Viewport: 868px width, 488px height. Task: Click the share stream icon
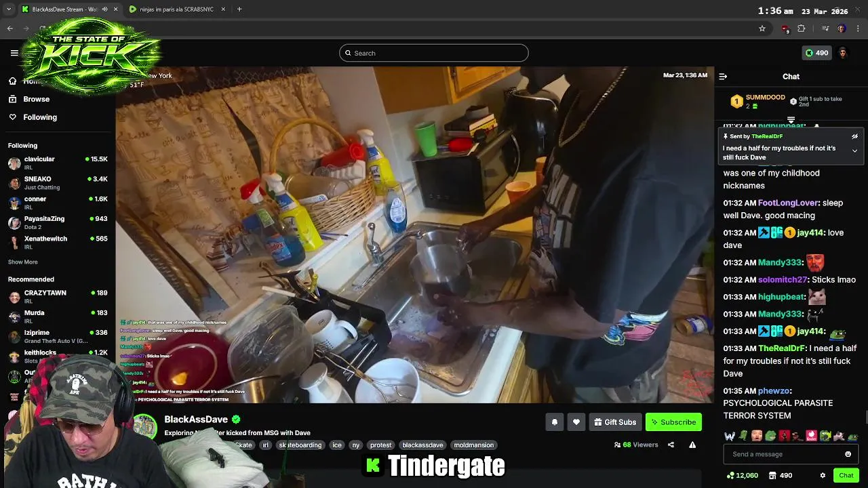pyautogui.click(x=671, y=445)
